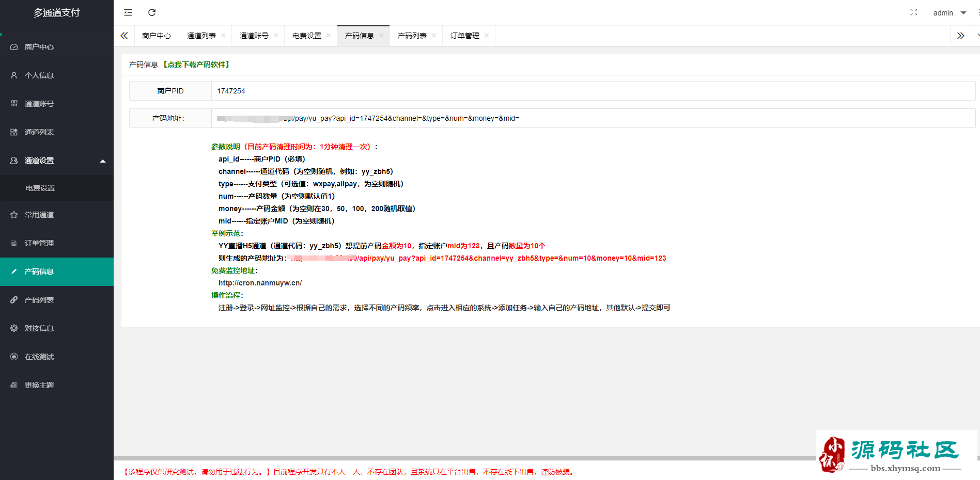
Task: Click the 点我下载产码软件 download link
Action: (x=197, y=65)
